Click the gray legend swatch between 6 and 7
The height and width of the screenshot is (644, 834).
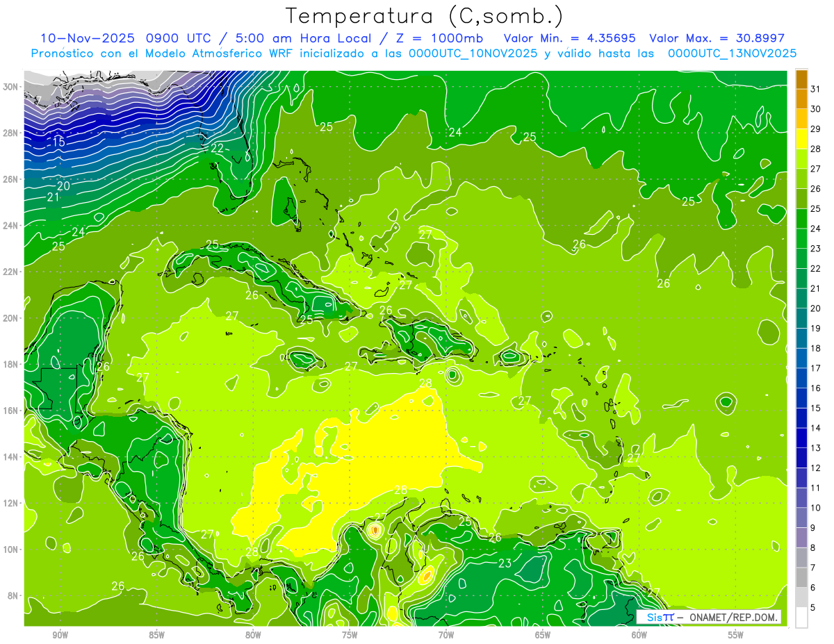click(801, 577)
